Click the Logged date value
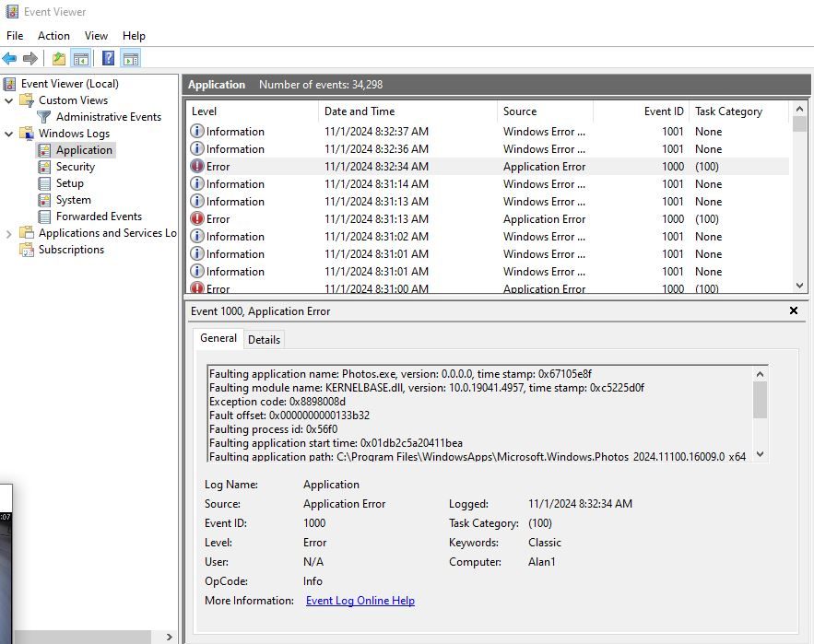 (580, 504)
